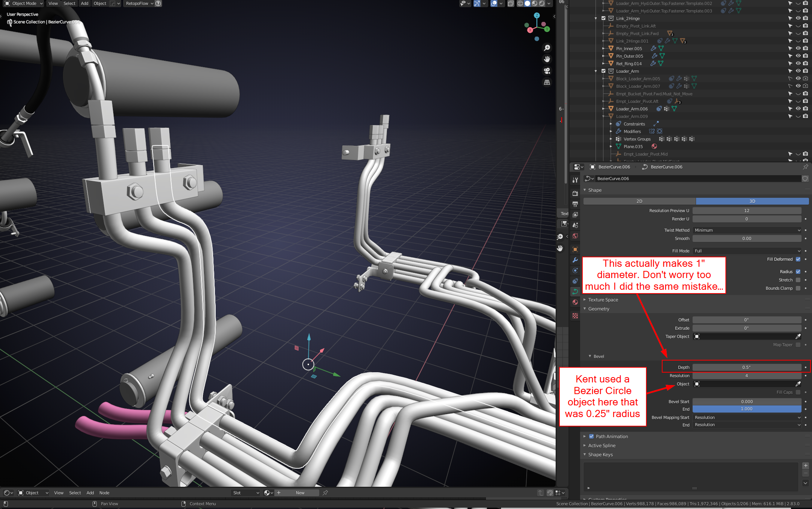Open the Twist Method dropdown
Image resolution: width=812 pixels, height=509 pixels.
tap(747, 230)
